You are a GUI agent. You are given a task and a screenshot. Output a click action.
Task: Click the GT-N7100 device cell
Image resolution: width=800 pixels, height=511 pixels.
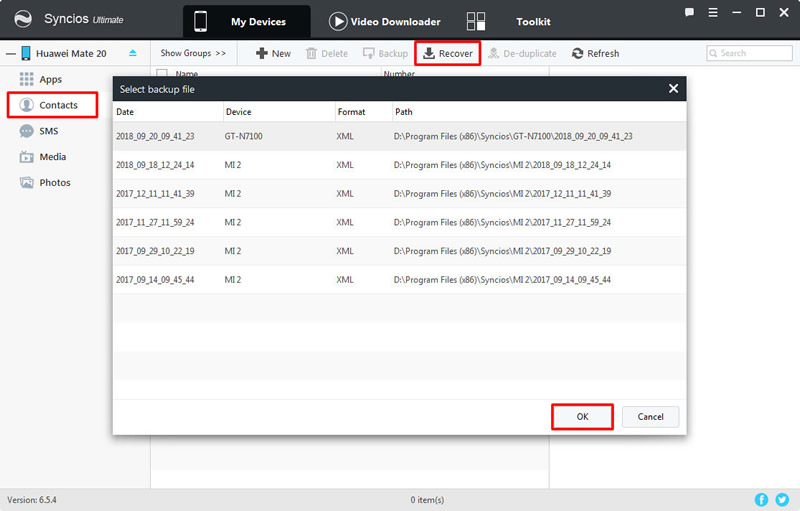coord(243,136)
